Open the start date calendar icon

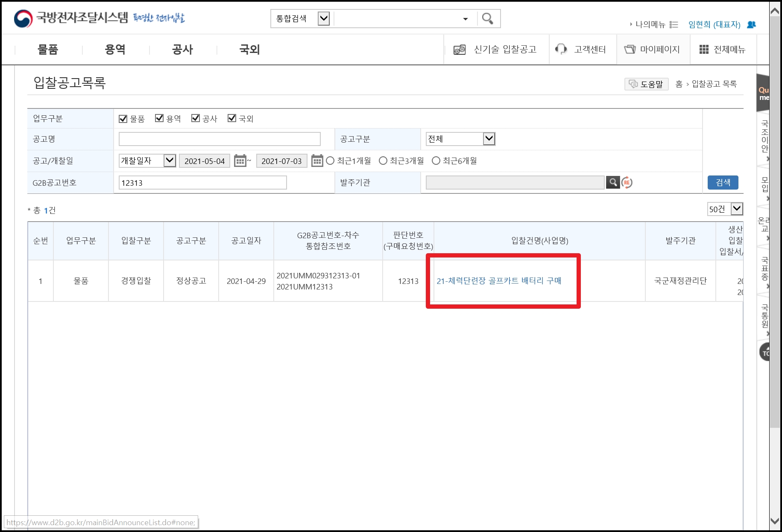coord(240,161)
